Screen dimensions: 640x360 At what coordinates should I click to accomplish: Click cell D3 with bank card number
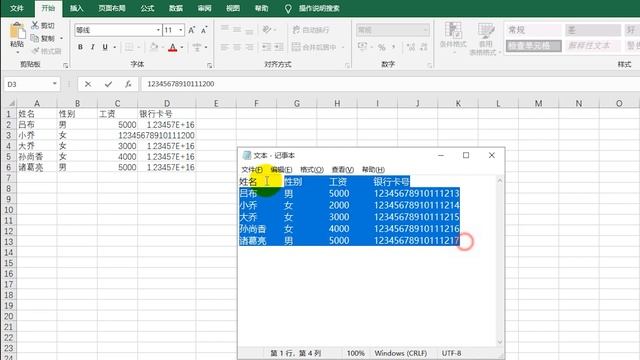point(167,135)
